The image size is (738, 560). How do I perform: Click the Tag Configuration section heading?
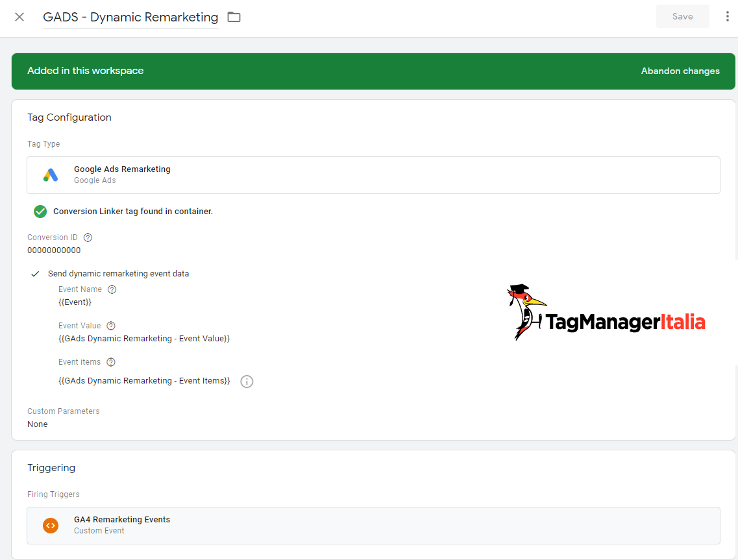tap(69, 117)
